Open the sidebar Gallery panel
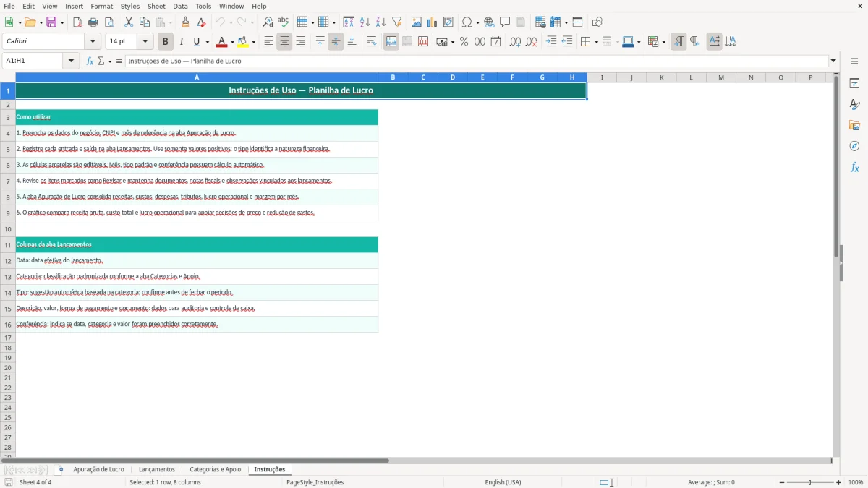Image resolution: width=868 pixels, height=488 pixels. point(854,125)
